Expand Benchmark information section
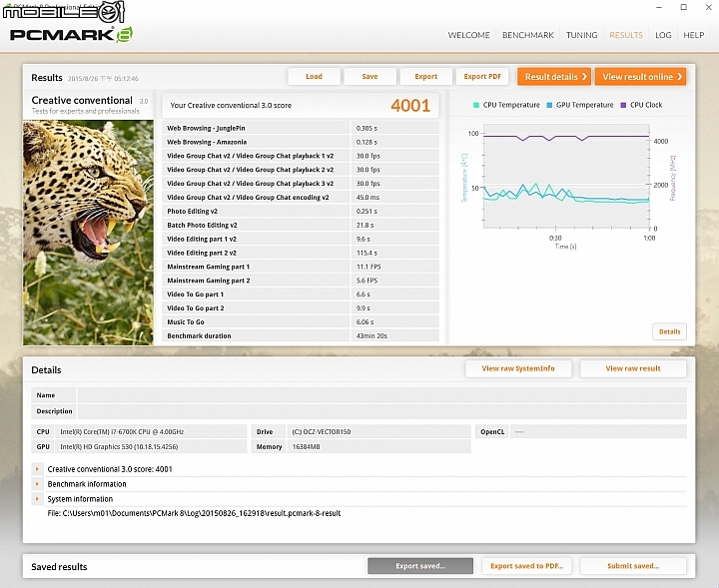The image size is (719, 588). (x=37, y=484)
